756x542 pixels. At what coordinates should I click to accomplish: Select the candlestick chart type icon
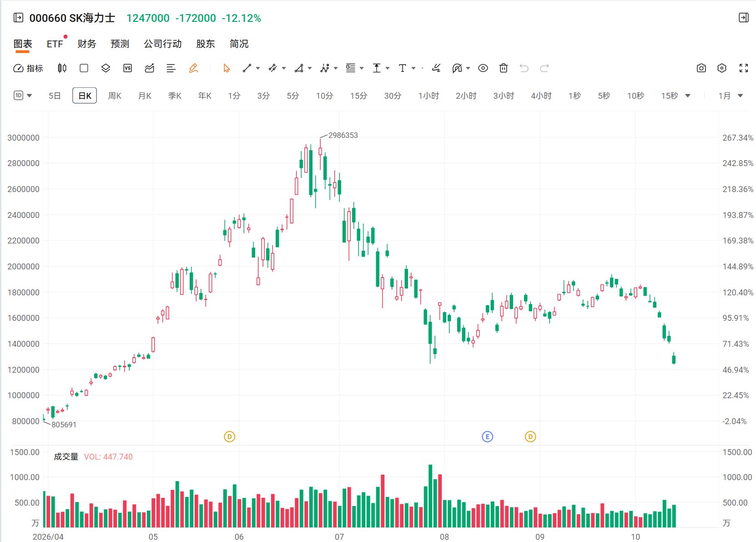click(x=62, y=68)
